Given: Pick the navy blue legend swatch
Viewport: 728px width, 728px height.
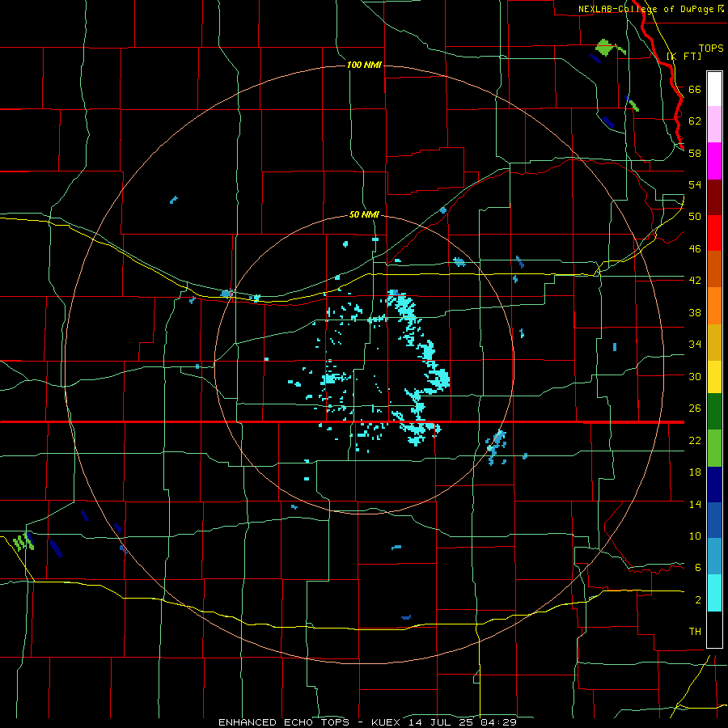Looking at the screenshot, I should 714,485.
